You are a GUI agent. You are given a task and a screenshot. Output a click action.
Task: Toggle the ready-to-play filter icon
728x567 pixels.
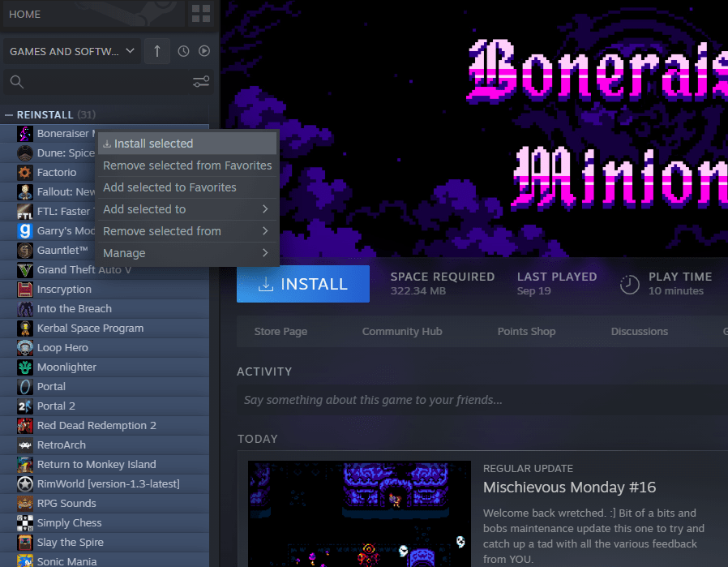(x=204, y=51)
